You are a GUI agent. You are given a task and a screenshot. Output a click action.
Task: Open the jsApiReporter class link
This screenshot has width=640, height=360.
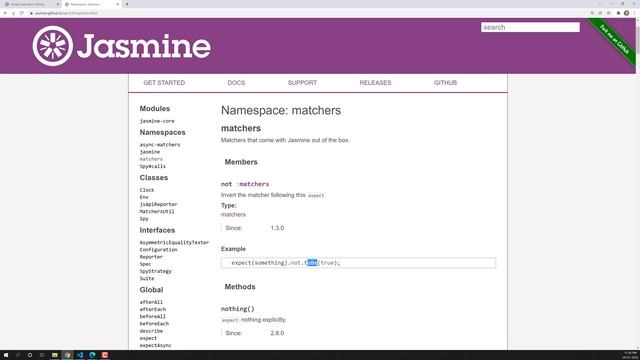tap(158, 204)
